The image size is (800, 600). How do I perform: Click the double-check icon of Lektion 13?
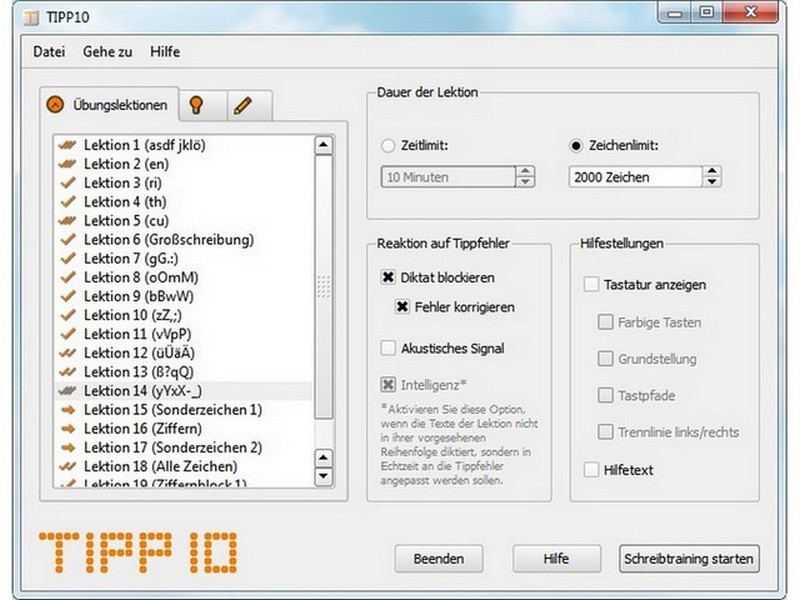67,372
